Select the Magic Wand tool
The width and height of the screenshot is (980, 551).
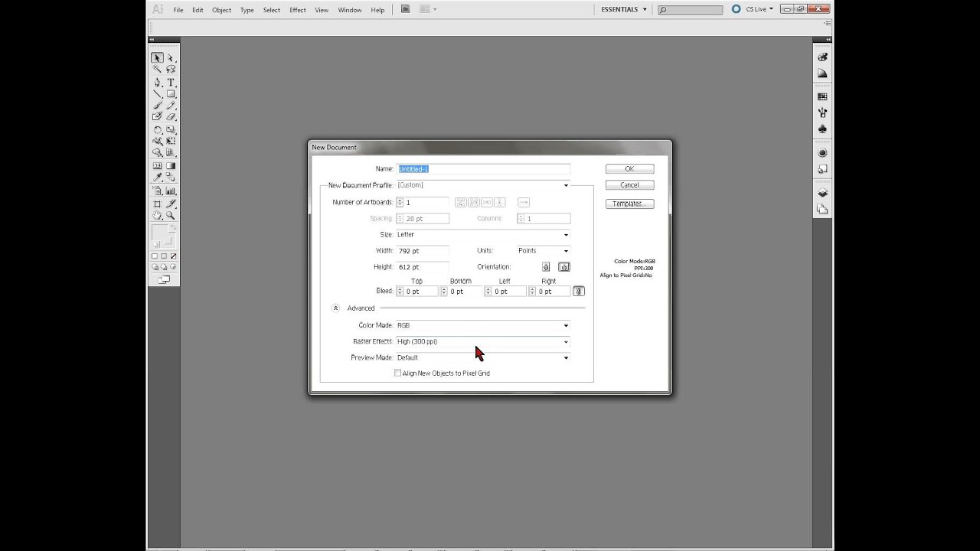[x=157, y=69]
